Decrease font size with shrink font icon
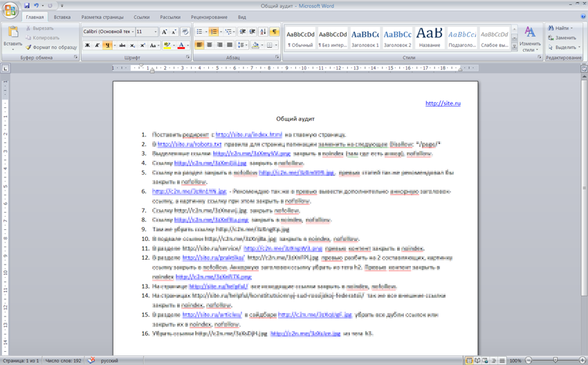The height and width of the screenshot is (365, 588). (x=174, y=32)
